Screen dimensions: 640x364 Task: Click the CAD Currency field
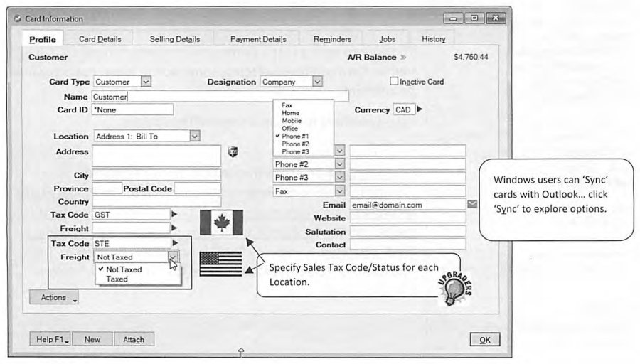point(404,109)
